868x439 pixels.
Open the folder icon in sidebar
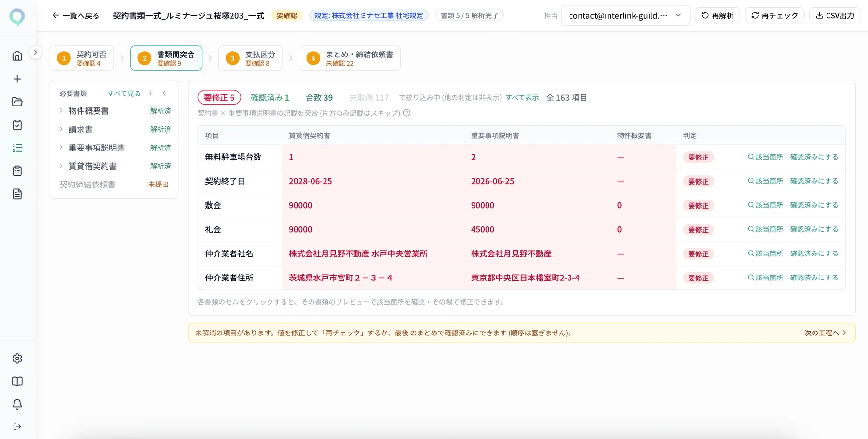pyautogui.click(x=17, y=102)
